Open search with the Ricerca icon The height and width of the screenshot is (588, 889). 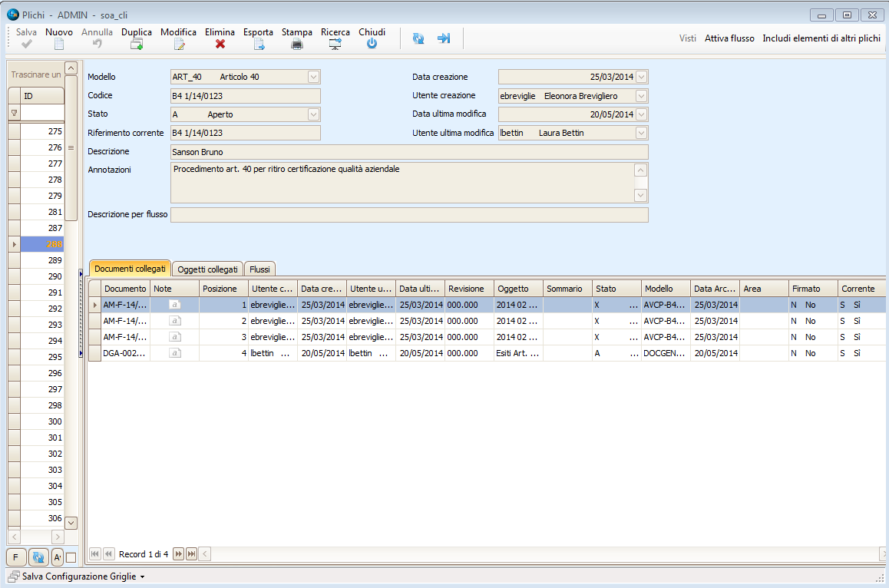pos(335,44)
